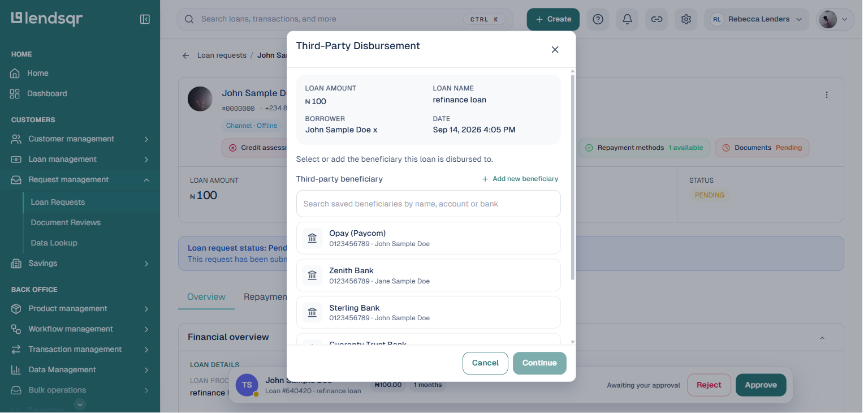The image size is (868, 413).
Task: Collapse the sidebar with the panel icon
Action: click(x=145, y=19)
